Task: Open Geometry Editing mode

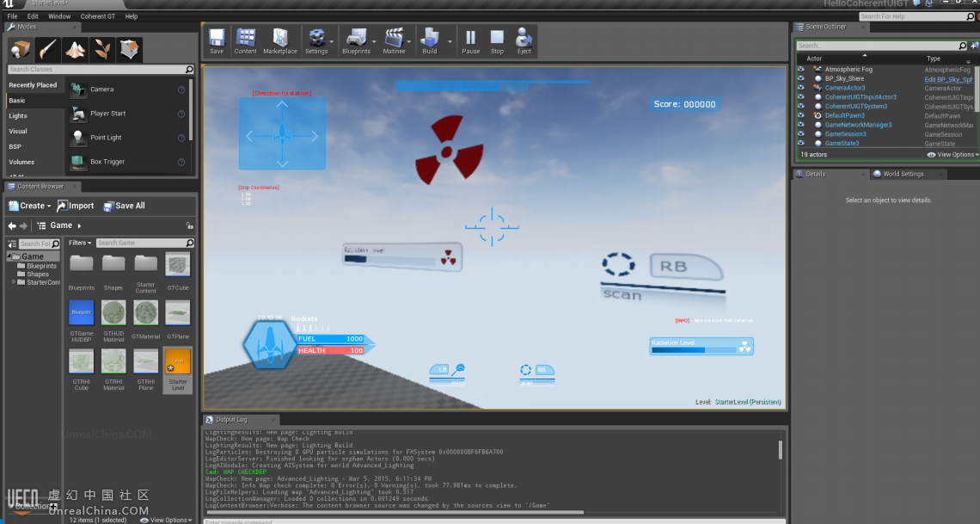Action: tap(130, 50)
